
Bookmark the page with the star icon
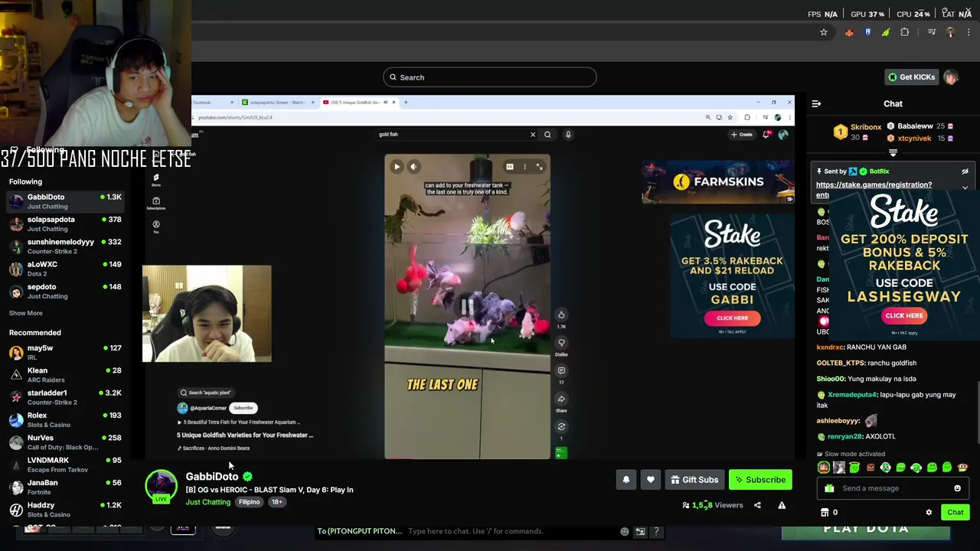click(x=824, y=32)
